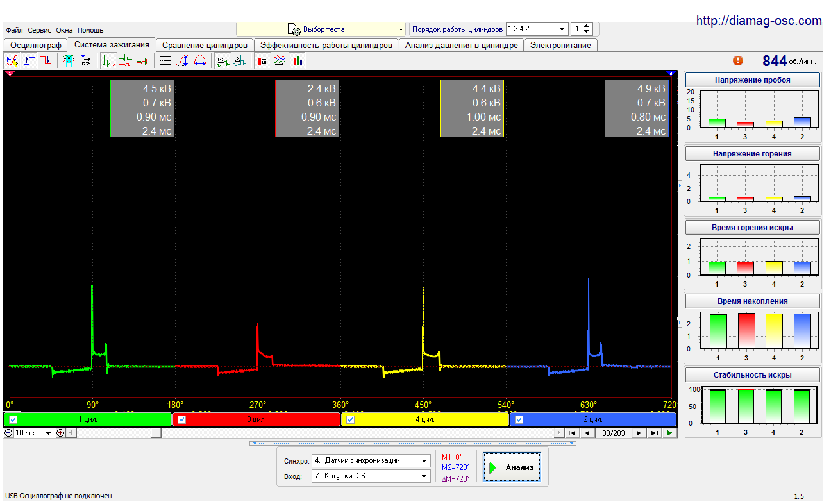The image size is (831, 504).
Task: Step back to the previous frame
Action: tap(586, 433)
